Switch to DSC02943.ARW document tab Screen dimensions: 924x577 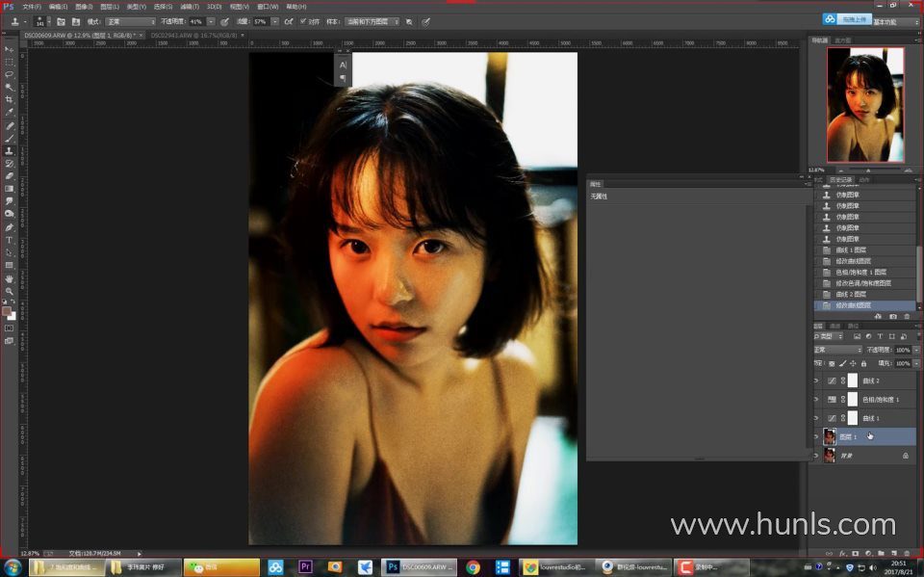pos(193,36)
